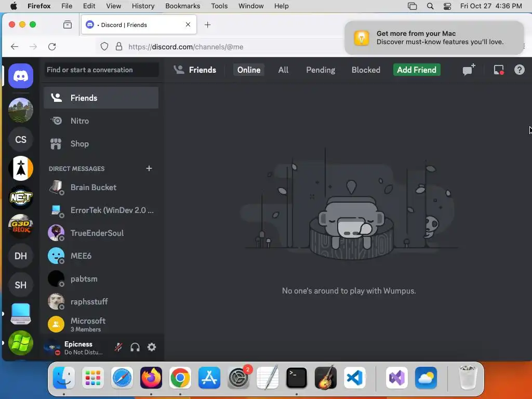532x399 pixels.
Task: Click Get more from your Mac notification
Action: point(434,37)
